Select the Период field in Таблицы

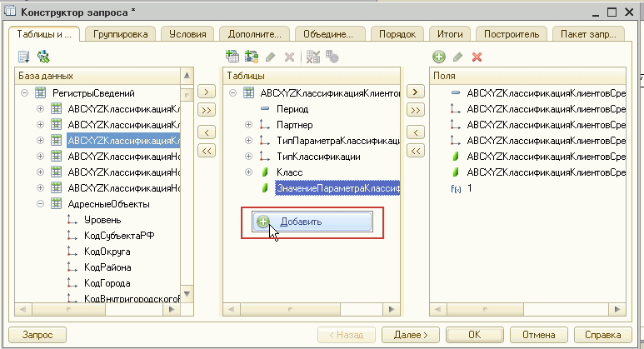click(292, 109)
